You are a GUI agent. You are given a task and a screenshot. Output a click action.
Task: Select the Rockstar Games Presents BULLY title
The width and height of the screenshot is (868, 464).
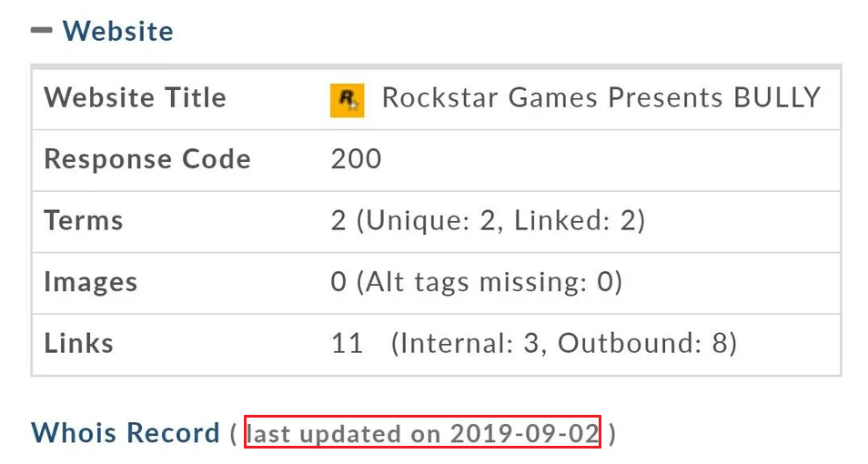(601, 97)
